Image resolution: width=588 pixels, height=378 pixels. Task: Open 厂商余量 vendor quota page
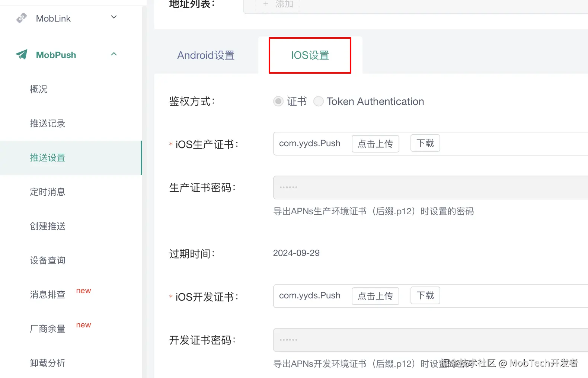pos(48,329)
